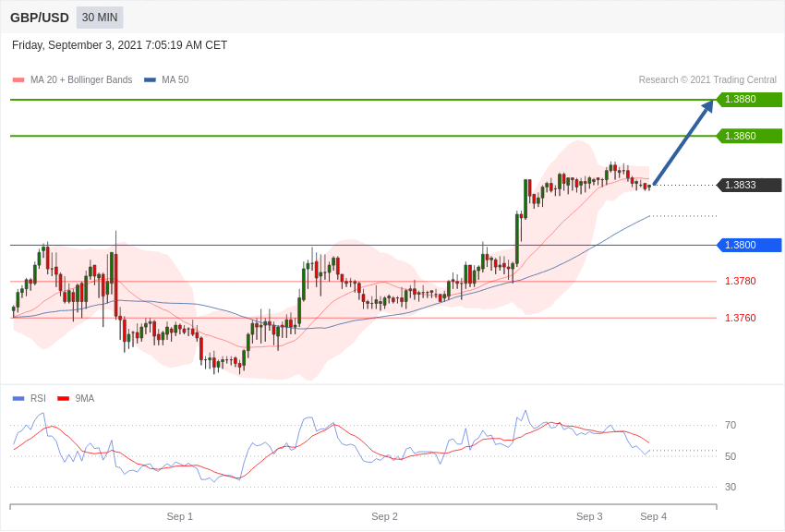Viewport: 785px width, 532px height.
Task: Click the date and time header text
Action: point(120,45)
